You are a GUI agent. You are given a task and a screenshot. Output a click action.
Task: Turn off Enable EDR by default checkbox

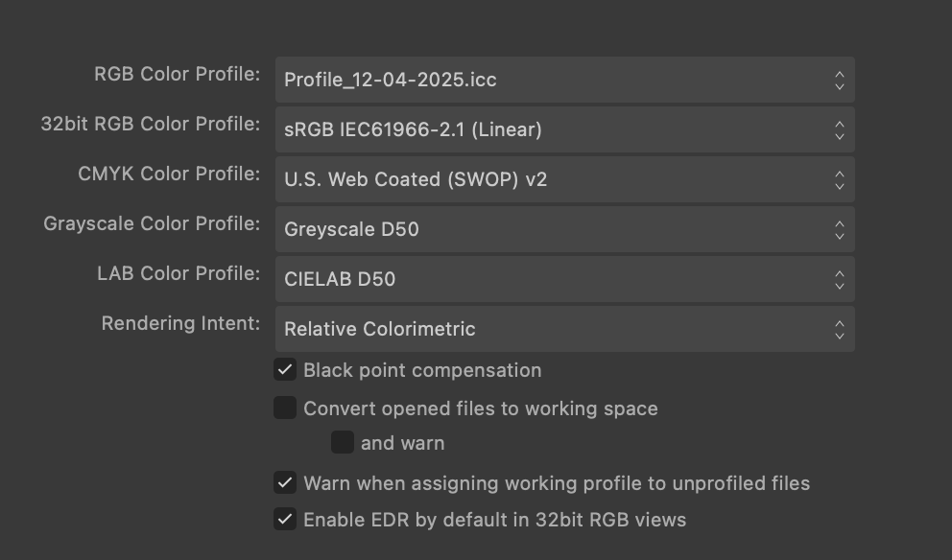pos(285,519)
